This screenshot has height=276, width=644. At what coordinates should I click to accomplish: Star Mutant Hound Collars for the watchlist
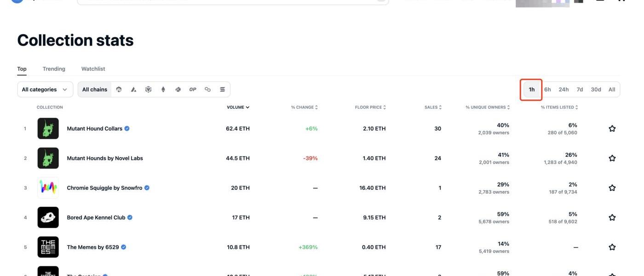coord(612,129)
